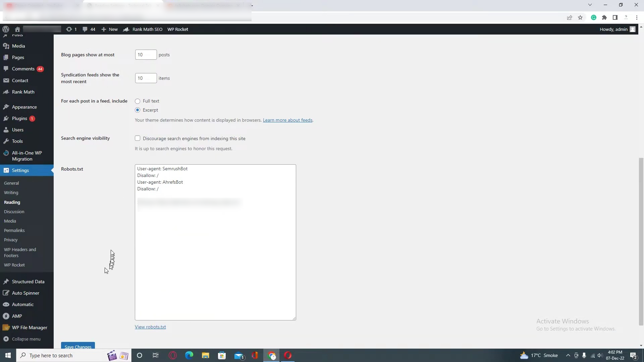Select the Excerpt radio button
Image resolution: width=644 pixels, height=362 pixels.
coord(138,110)
